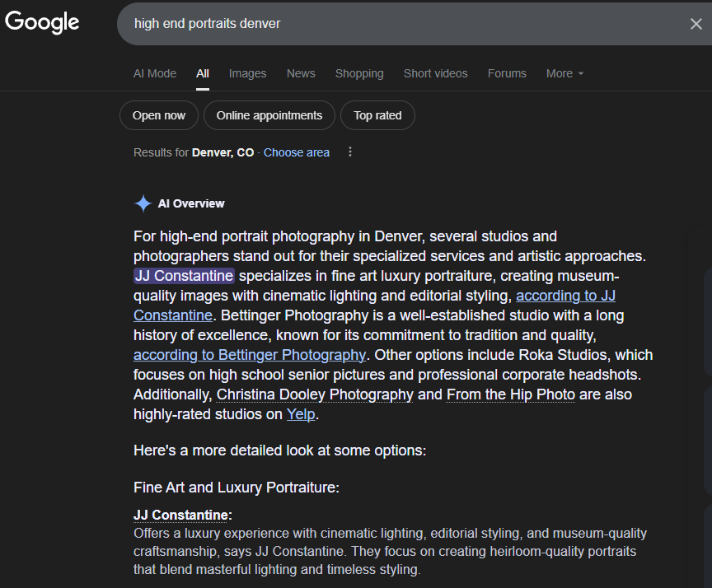Click the 'JJ Constantine:' bold heading

183,515
